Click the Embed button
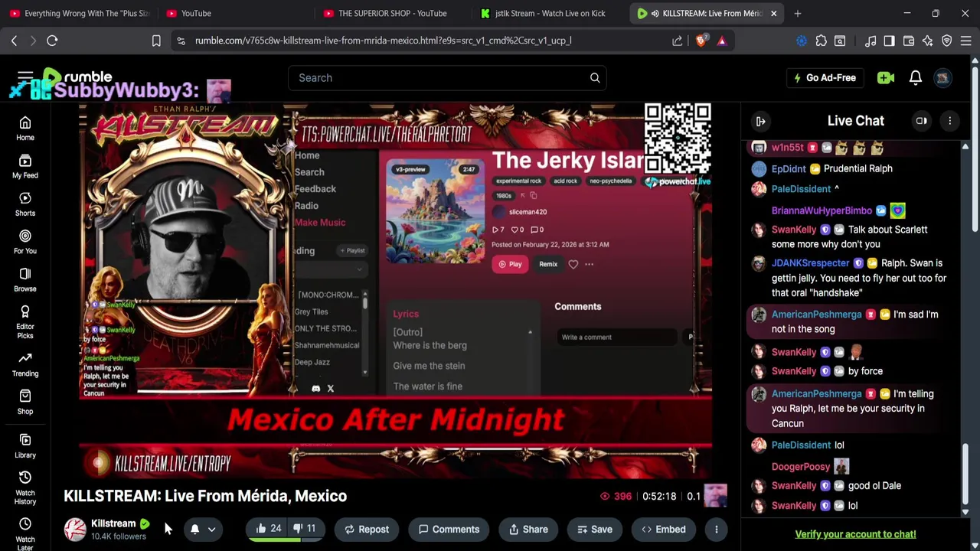The height and width of the screenshot is (551, 980). click(x=663, y=529)
